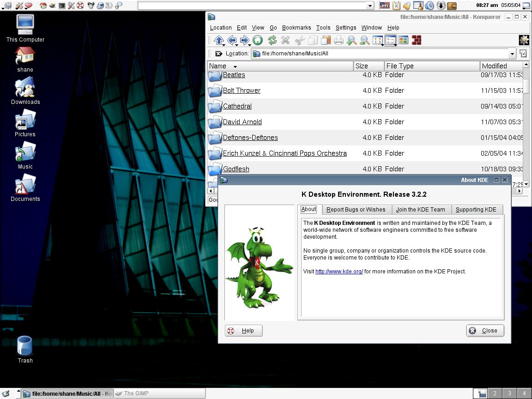Screen dimensions: 532x399
Task: Open the Edit menu
Action: click(242, 28)
